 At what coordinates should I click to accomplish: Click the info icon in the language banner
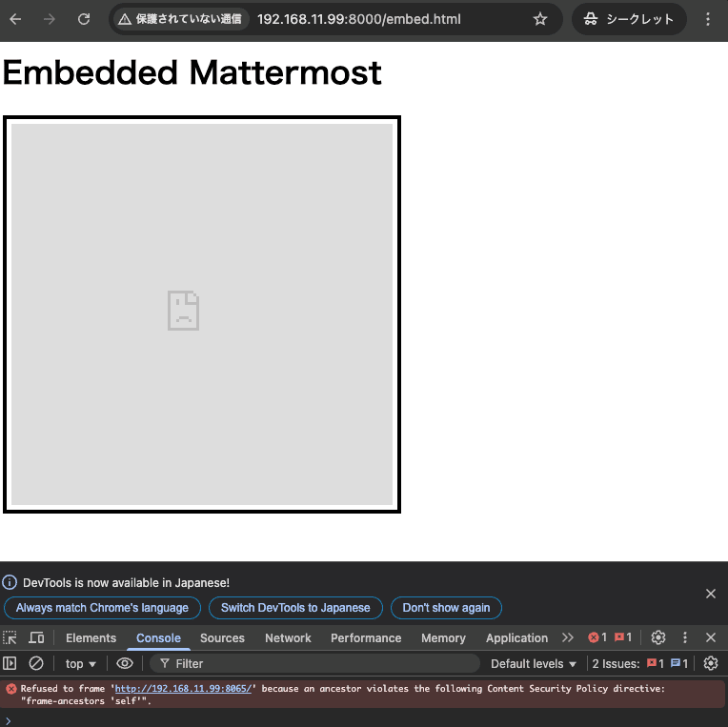tap(10, 582)
